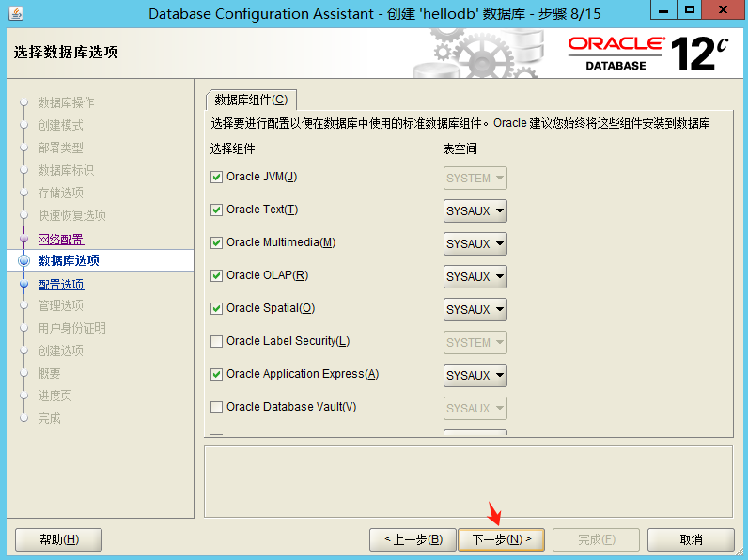
Task: Go to 网络配置 step in sidebar
Action: [x=61, y=239]
